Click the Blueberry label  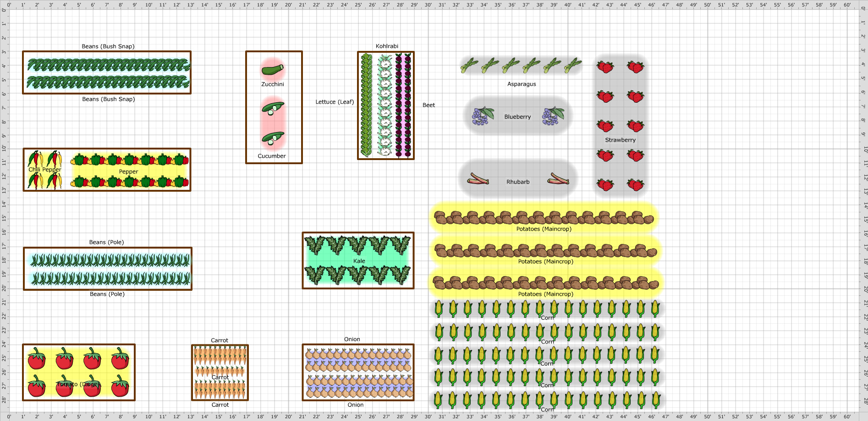[x=517, y=117]
